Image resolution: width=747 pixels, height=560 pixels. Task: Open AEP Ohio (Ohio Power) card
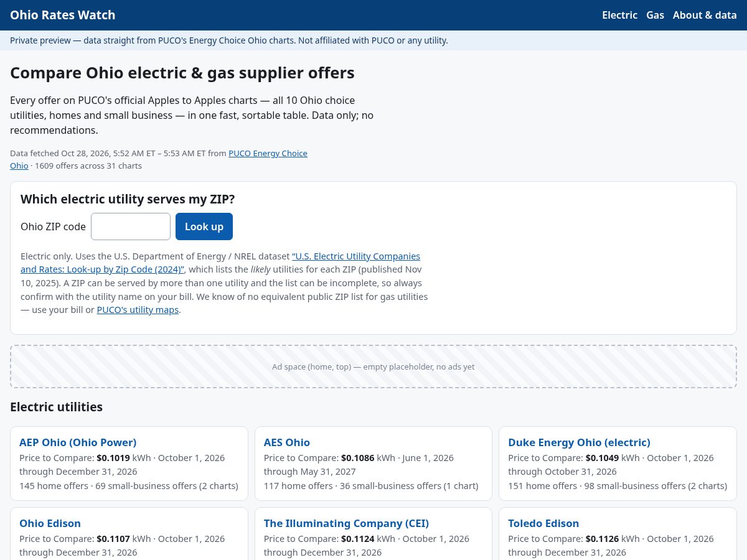129,464
